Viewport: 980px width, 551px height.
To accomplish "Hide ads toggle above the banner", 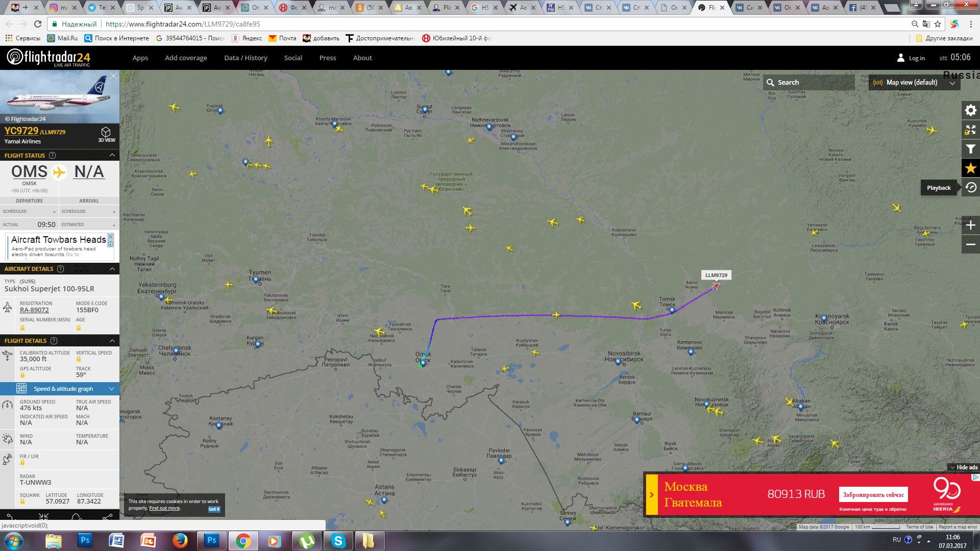I will [964, 467].
